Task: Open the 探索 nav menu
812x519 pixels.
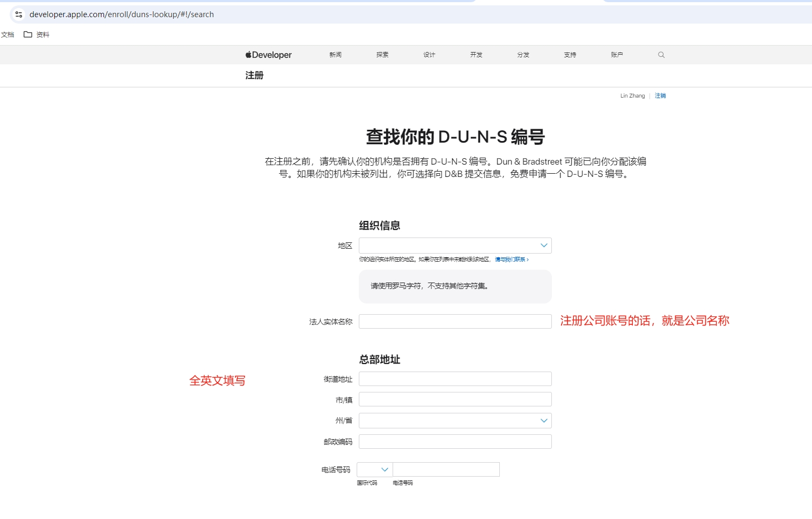Action: coord(382,55)
